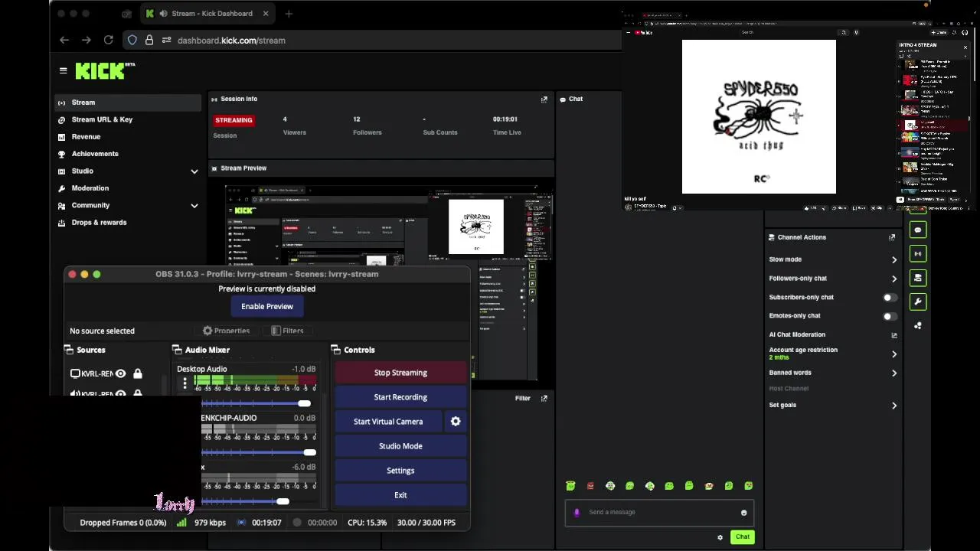Image resolution: width=980 pixels, height=551 pixels.
Task: Click Exit in OBS Controls
Action: pos(400,495)
